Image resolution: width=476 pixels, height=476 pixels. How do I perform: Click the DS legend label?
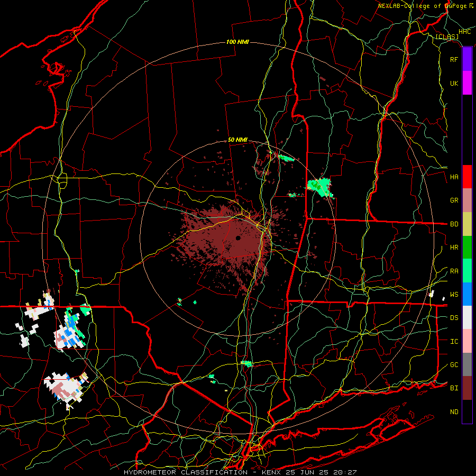[x=454, y=318]
